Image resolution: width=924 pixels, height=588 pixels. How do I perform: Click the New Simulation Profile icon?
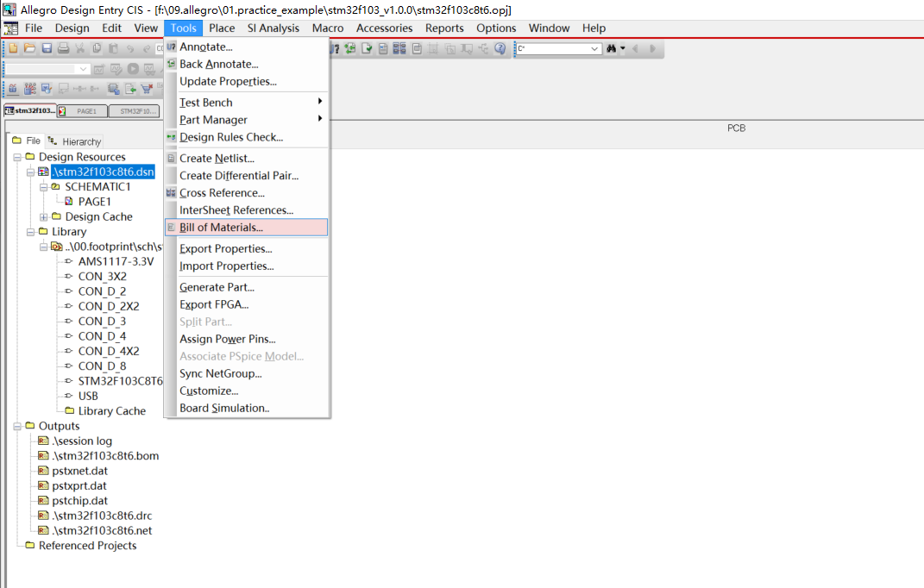coord(99,69)
